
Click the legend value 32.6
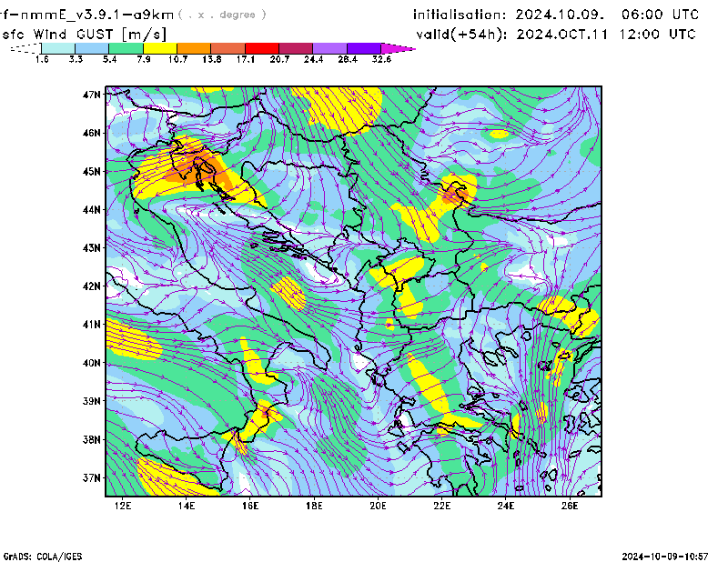point(381,59)
